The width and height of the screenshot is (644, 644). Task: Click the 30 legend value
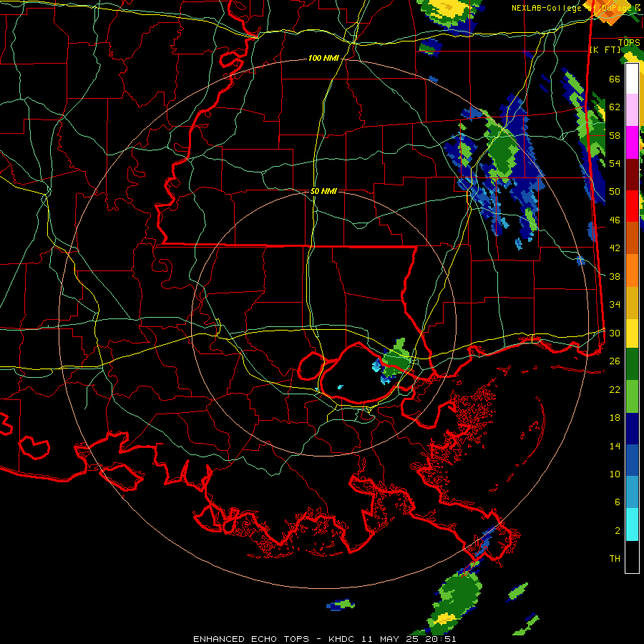click(615, 333)
